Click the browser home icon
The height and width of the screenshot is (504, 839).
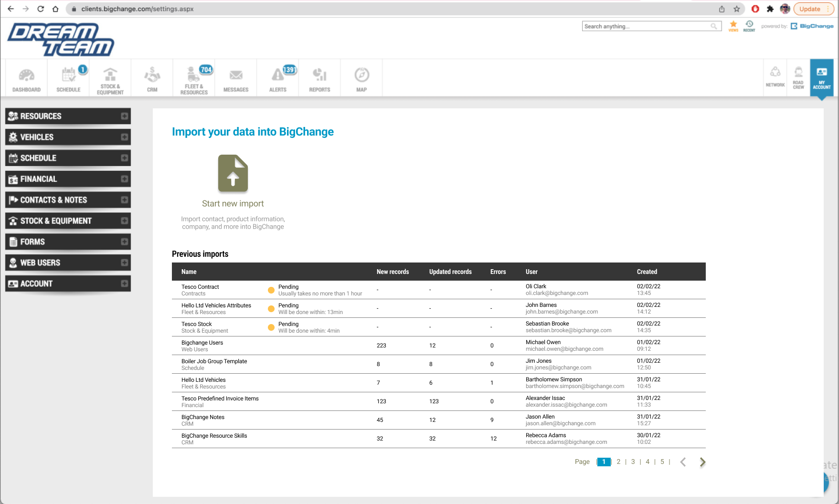55,9
